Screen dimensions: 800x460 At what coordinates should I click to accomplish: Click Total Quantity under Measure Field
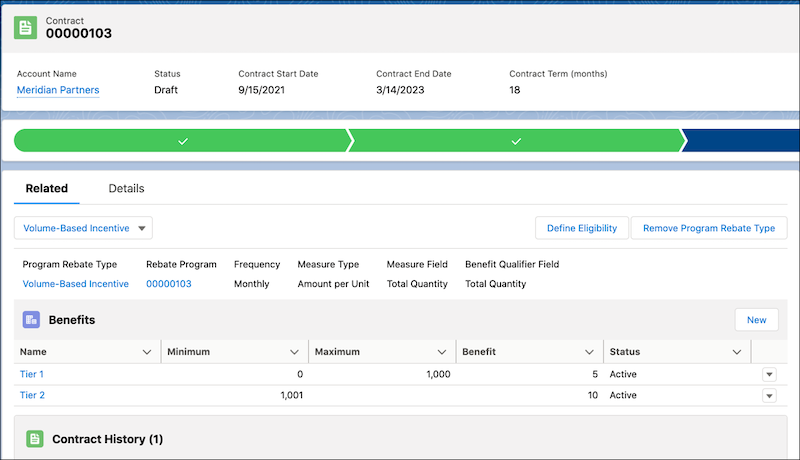[x=417, y=284]
